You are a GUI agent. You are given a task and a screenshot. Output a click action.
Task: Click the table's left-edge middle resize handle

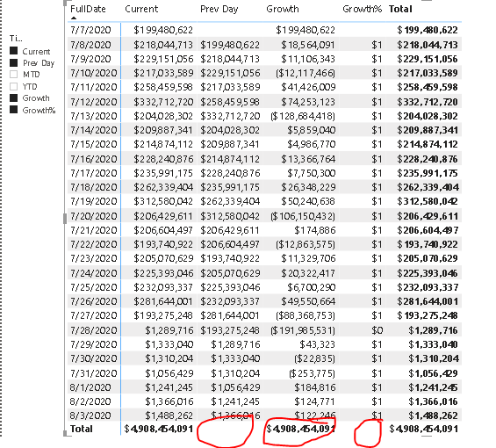coord(65,219)
